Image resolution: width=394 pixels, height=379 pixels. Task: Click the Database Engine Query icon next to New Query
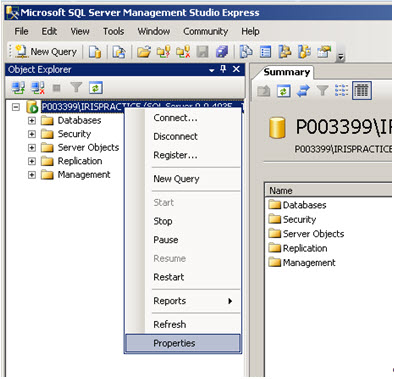click(95, 52)
